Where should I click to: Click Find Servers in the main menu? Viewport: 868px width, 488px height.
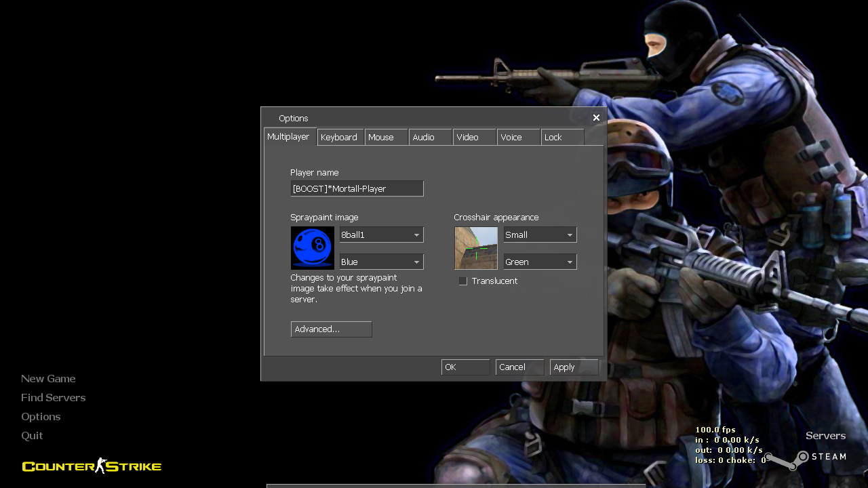53,397
